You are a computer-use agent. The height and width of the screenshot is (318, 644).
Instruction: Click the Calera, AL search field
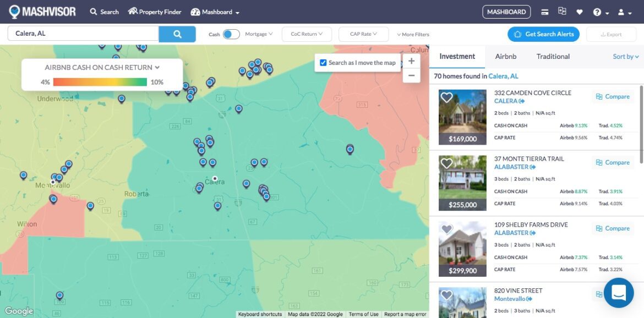83,34
